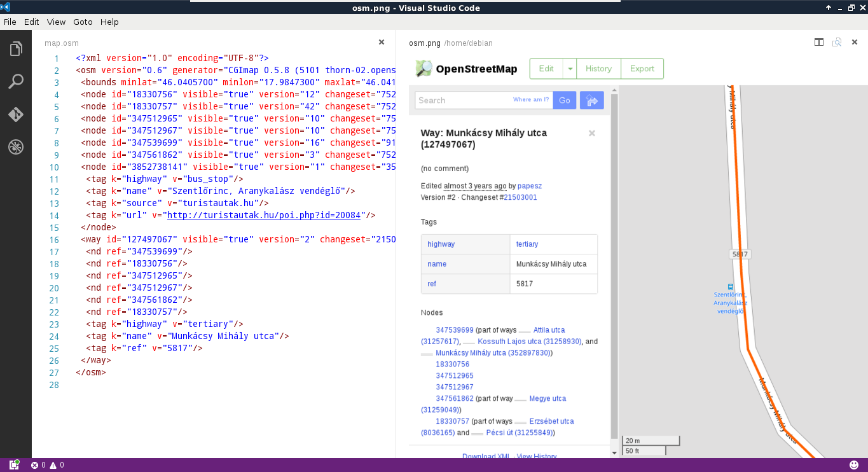Screen dimensions: 868x472
Task: Click the Export button
Action: (642, 69)
